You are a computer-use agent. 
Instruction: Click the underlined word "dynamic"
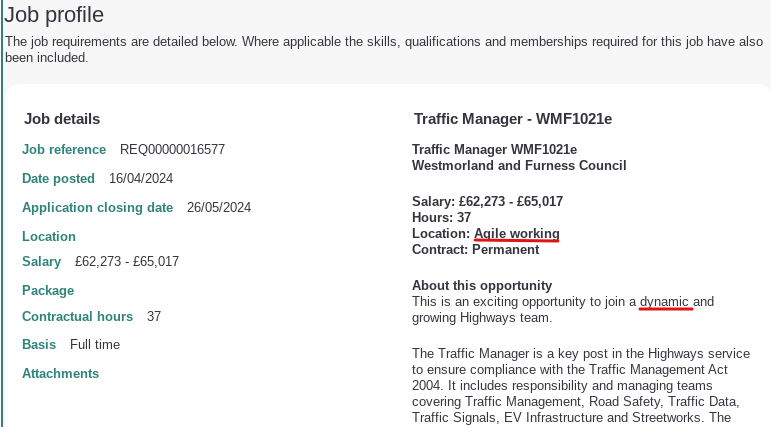click(x=665, y=302)
